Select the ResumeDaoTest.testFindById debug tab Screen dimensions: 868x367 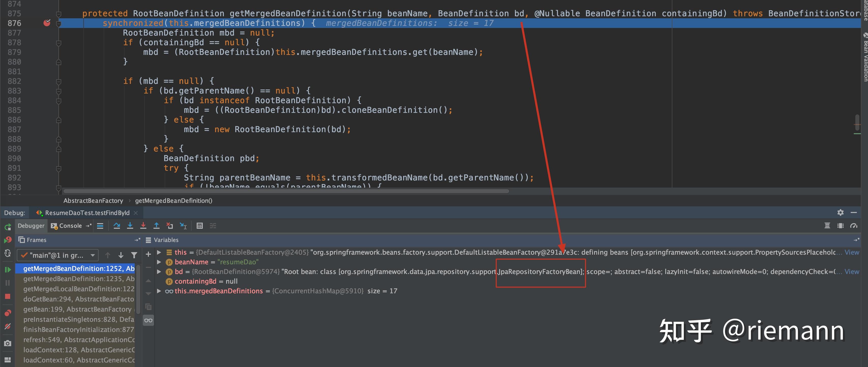(87, 213)
